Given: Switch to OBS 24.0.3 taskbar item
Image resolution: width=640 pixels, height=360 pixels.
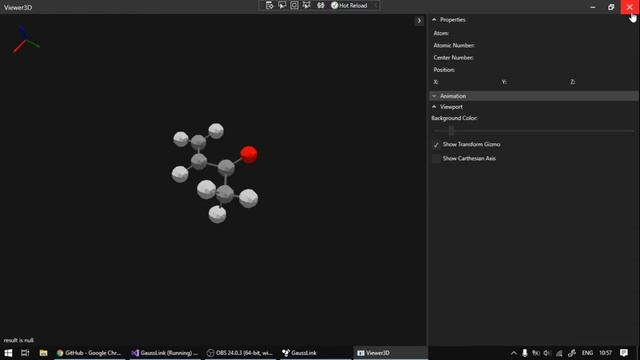Looking at the screenshot, I should pos(240,353).
